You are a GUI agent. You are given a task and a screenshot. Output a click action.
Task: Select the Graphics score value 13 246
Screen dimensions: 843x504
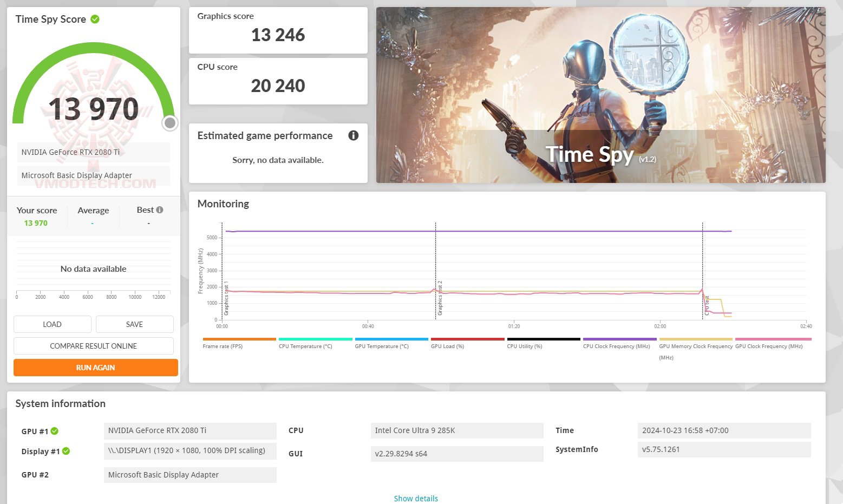coord(278,35)
